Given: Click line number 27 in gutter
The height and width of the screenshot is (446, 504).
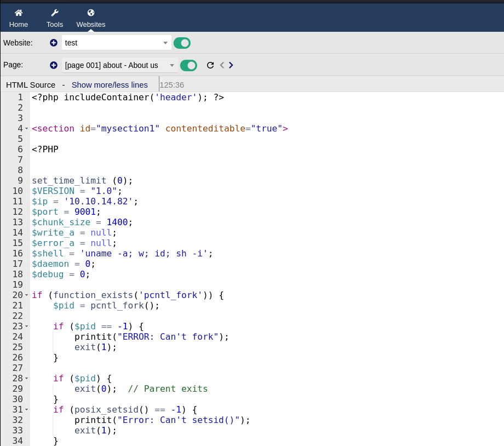Looking at the screenshot, I should tap(18, 368).
